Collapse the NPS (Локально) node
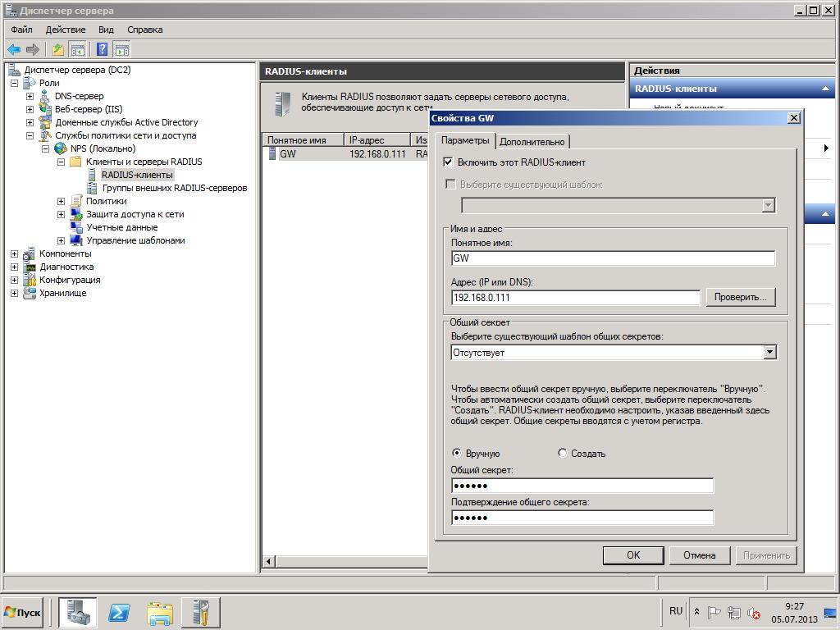Screen dimensions: 840x630 pos(46,149)
